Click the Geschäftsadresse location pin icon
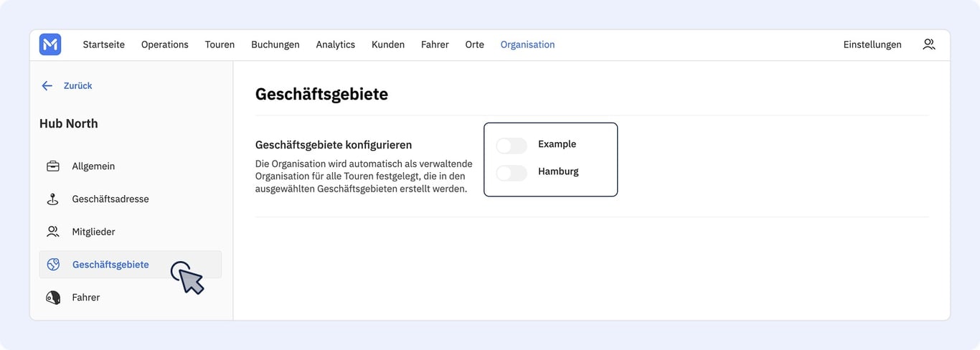Viewport: 980px width, 350px height. pyautogui.click(x=53, y=199)
